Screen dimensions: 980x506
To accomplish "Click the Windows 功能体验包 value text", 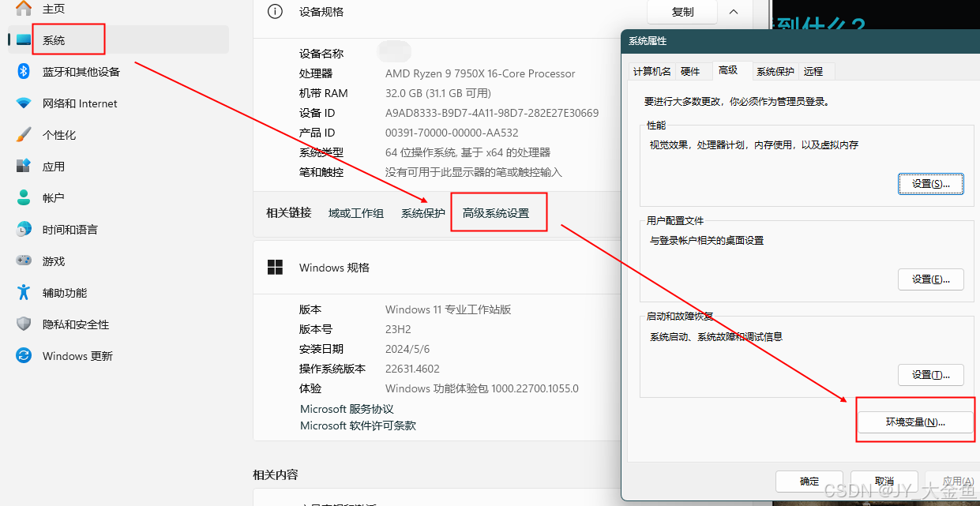I will pos(482,388).
